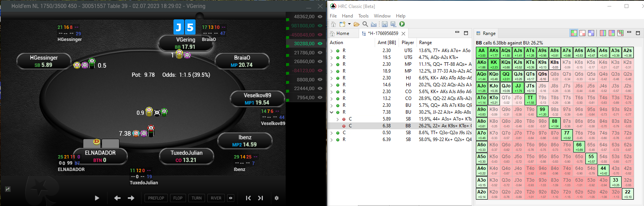The image size is (644, 206).
Task: Click the TURN street button
Action: point(197,198)
